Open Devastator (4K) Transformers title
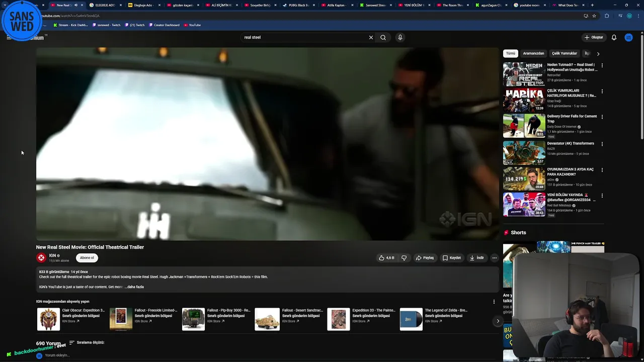The image size is (644, 362). point(571,143)
